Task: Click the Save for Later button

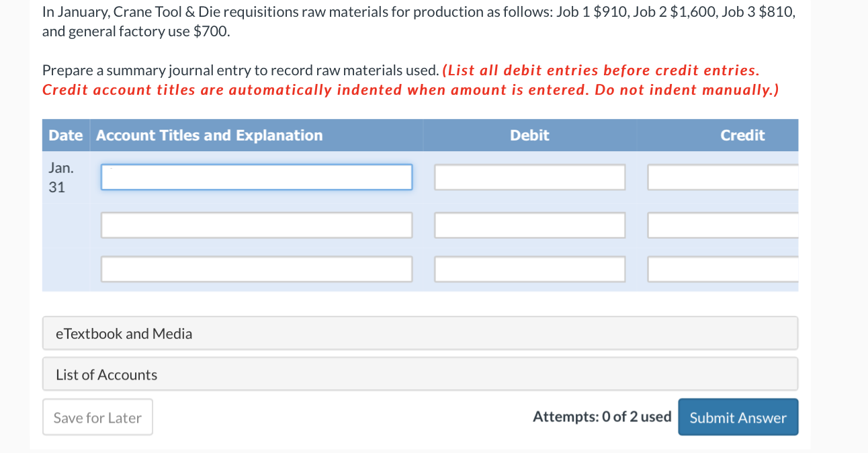Action: pyautogui.click(x=97, y=417)
